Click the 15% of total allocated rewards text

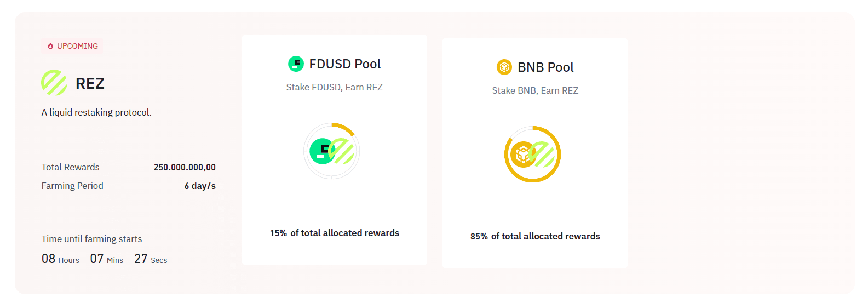coord(334,233)
